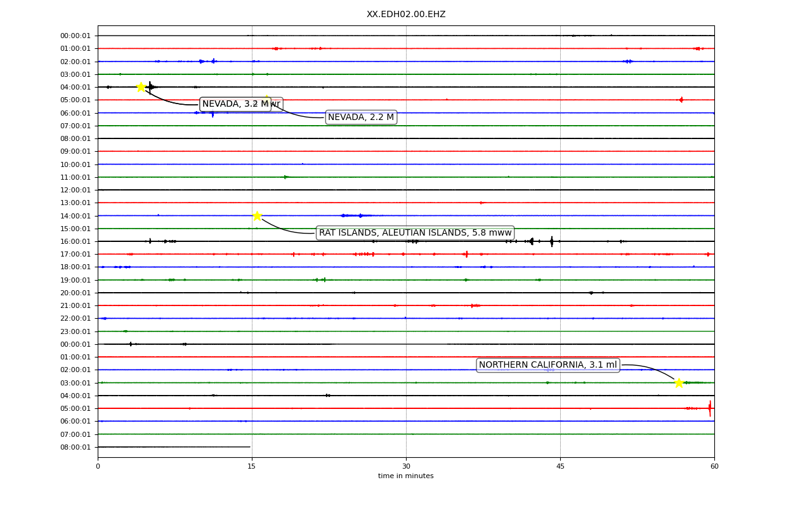This screenshot has width=812, height=508.
Task: Select the NEVADA, 2.2 M annotation label
Action: point(361,117)
